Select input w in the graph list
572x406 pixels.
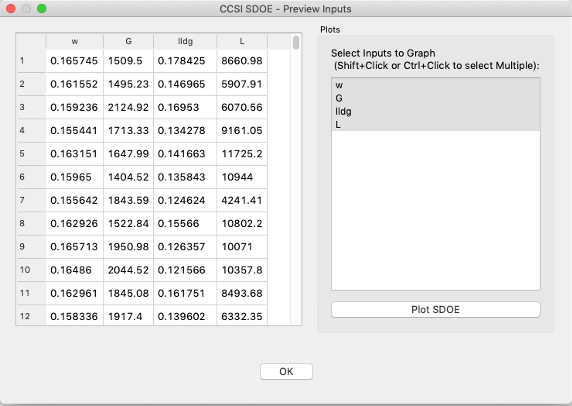tap(436, 85)
